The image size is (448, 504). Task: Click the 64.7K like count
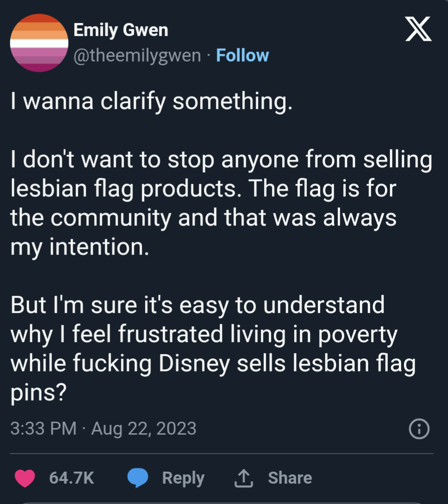point(71,478)
